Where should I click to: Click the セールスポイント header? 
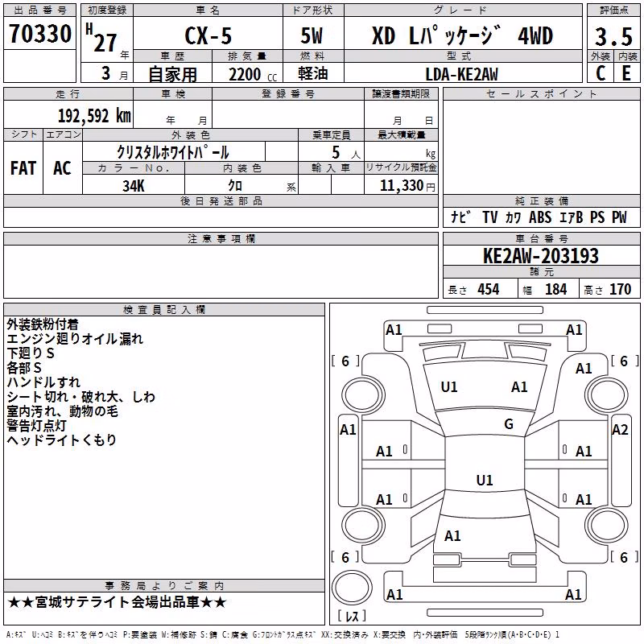pos(541,94)
